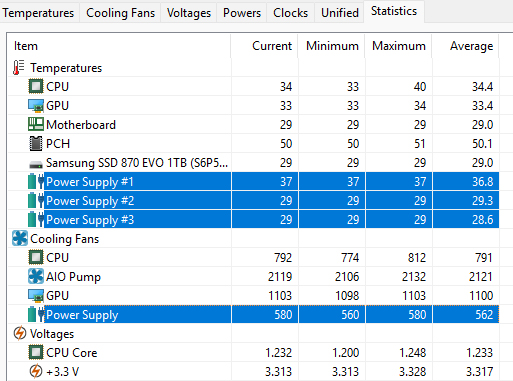
Task: Click the Maximum column header
Action: [398, 46]
